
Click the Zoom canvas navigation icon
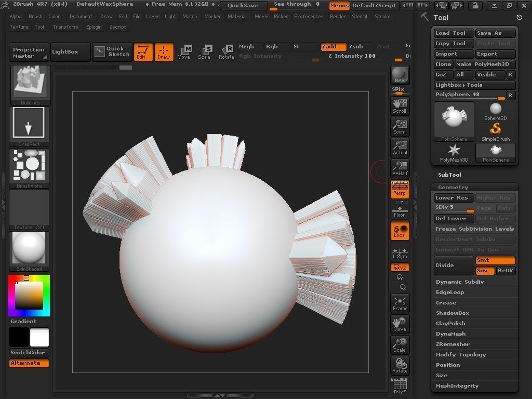400,127
